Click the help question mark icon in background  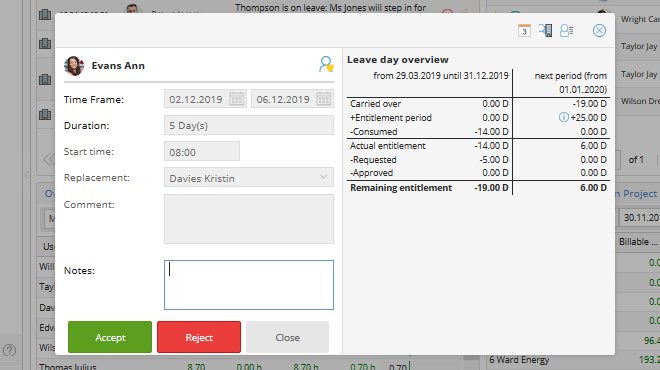[x=9, y=350]
